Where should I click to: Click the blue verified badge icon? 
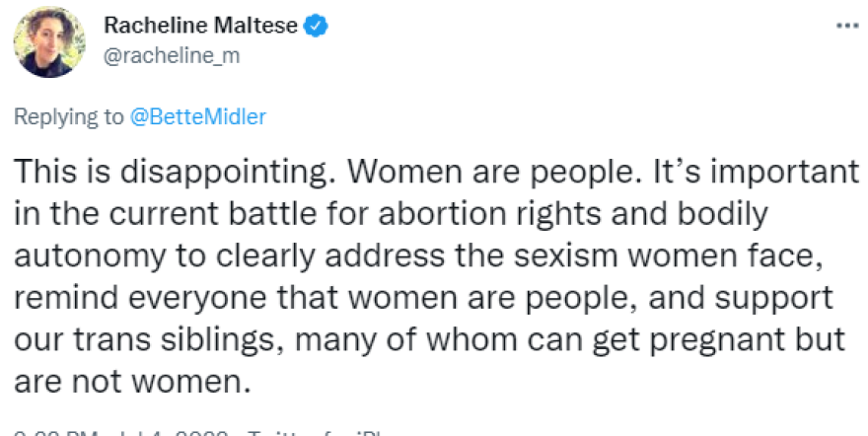[x=315, y=26]
